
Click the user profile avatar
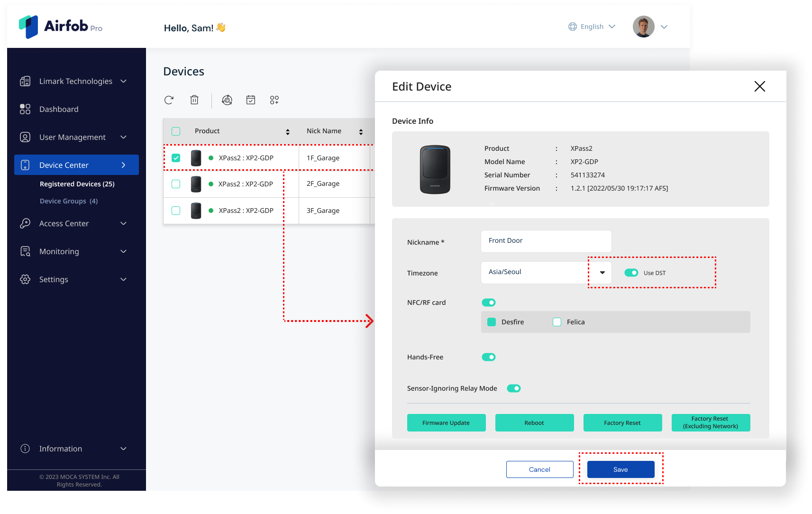pyautogui.click(x=644, y=27)
